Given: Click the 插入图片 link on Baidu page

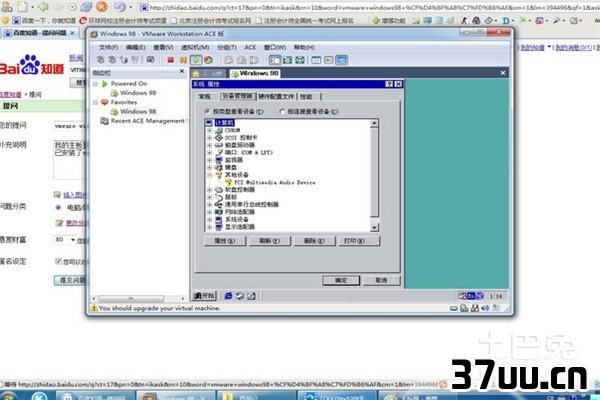Looking at the screenshot, I should coord(74,195).
